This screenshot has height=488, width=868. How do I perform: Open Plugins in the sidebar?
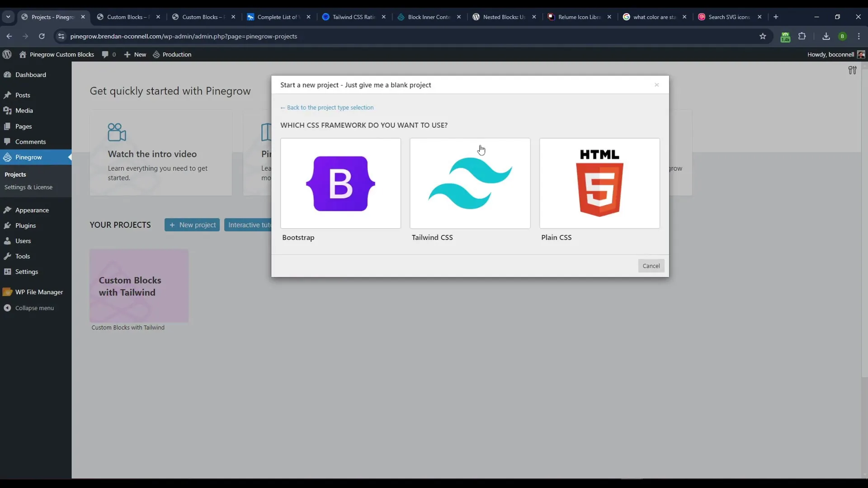[x=36, y=225]
